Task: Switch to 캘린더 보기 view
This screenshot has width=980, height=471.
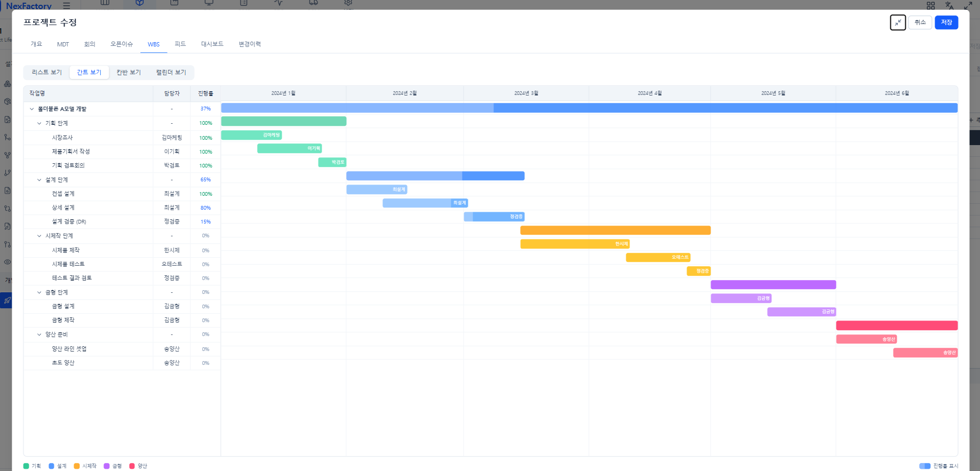Action: [x=171, y=72]
